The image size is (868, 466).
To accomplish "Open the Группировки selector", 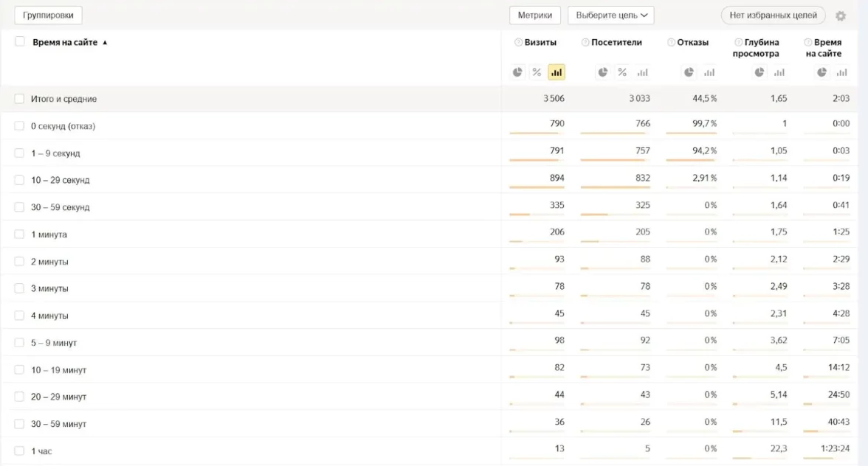I will tap(48, 15).
